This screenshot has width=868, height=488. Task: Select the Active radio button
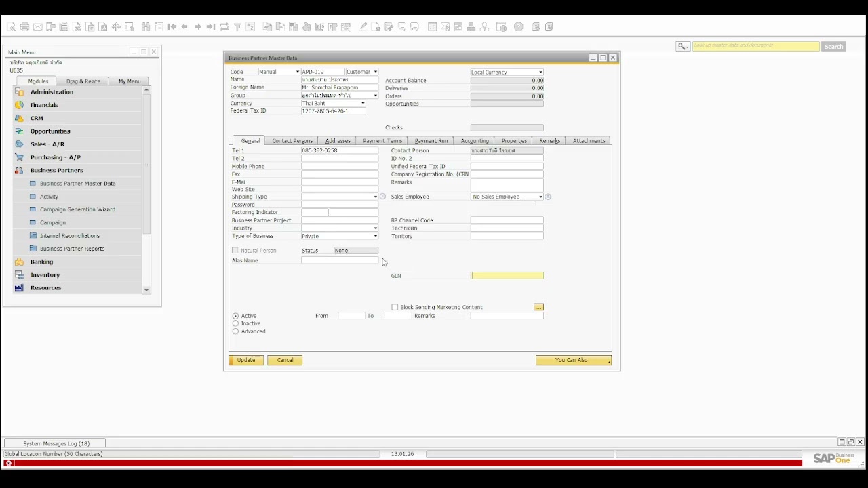click(x=235, y=316)
